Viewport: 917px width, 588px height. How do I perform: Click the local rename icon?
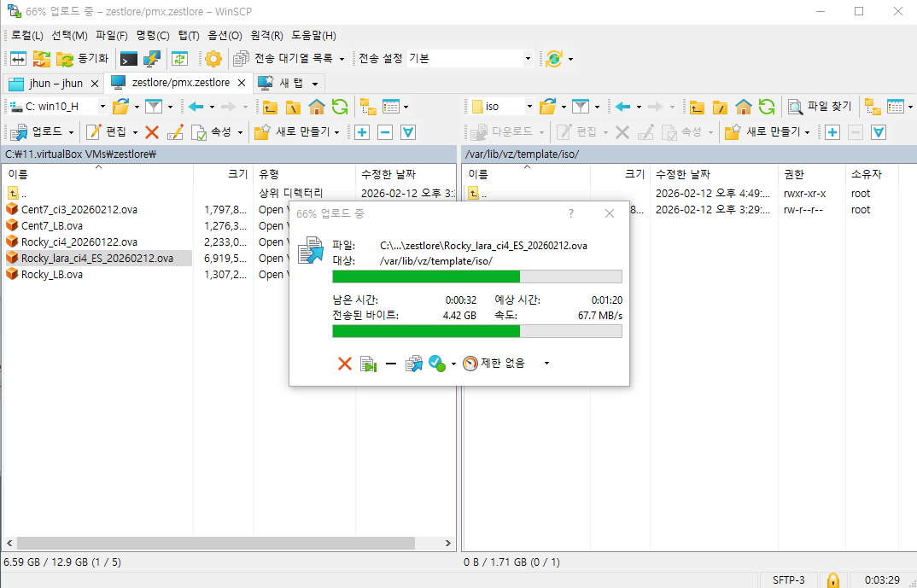(175, 132)
